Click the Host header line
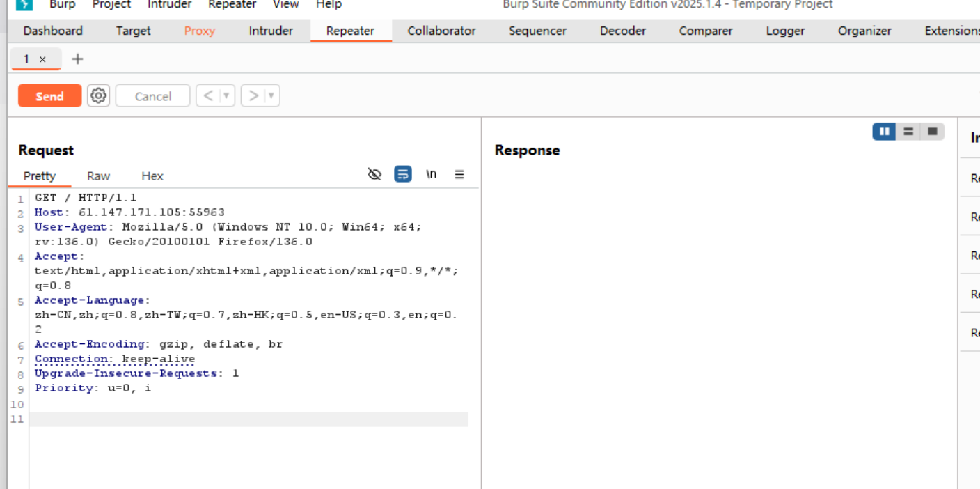Screen dimensions: 980x489 (129, 212)
